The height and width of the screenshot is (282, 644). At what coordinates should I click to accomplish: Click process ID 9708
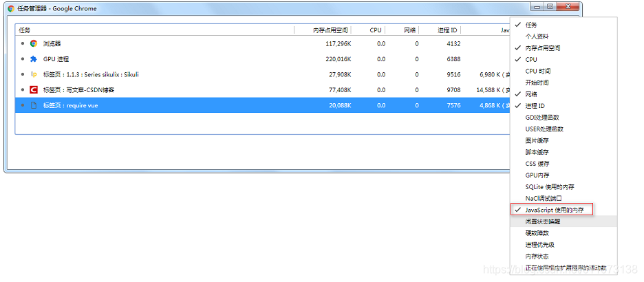[453, 90]
